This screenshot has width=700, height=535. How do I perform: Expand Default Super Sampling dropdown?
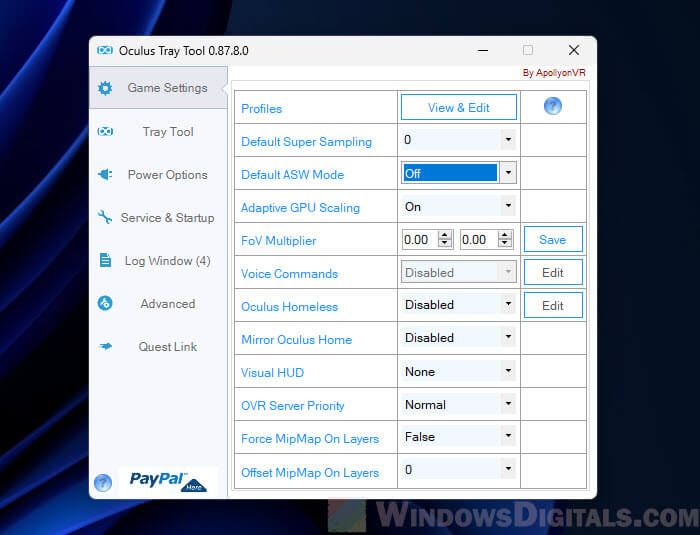click(508, 140)
